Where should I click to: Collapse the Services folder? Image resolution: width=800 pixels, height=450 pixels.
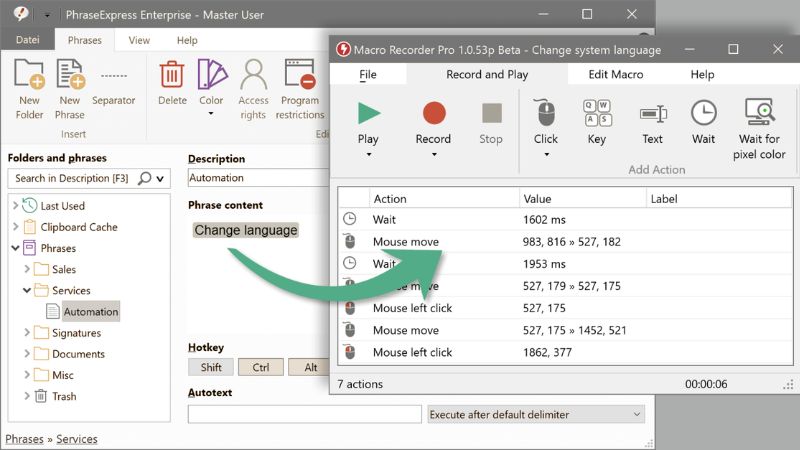27,290
